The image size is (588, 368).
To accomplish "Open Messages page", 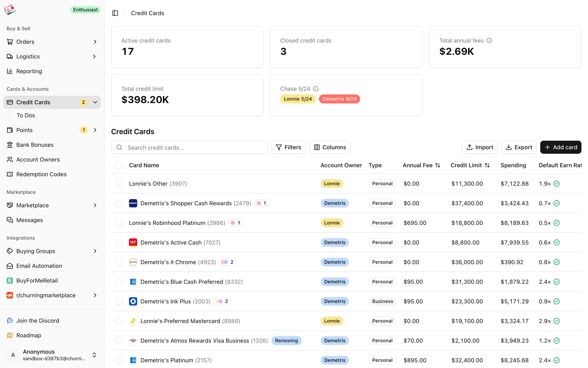I will pos(52,220).
